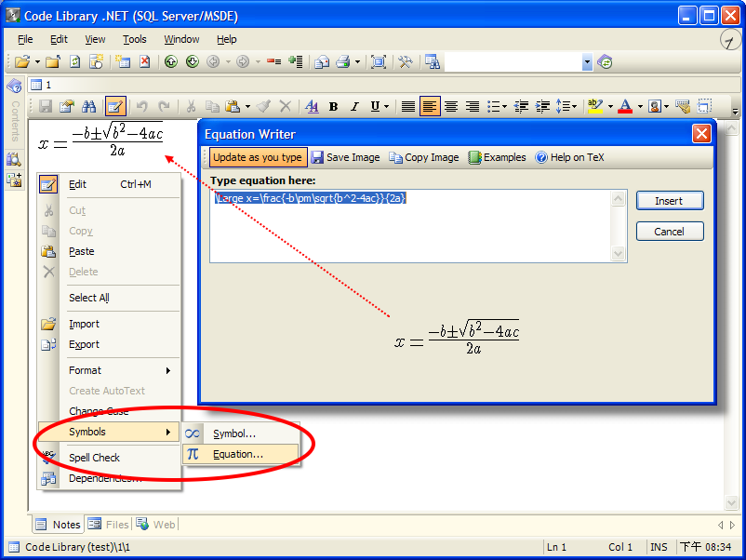The width and height of the screenshot is (746, 560).
Task: Select Paste in the context menu
Action: [110, 251]
